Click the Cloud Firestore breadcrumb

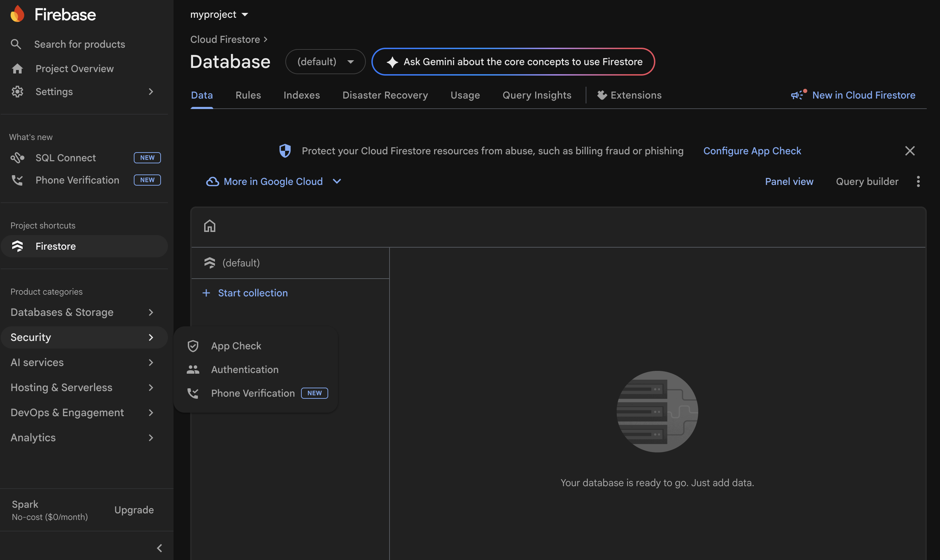[x=225, y=39]
